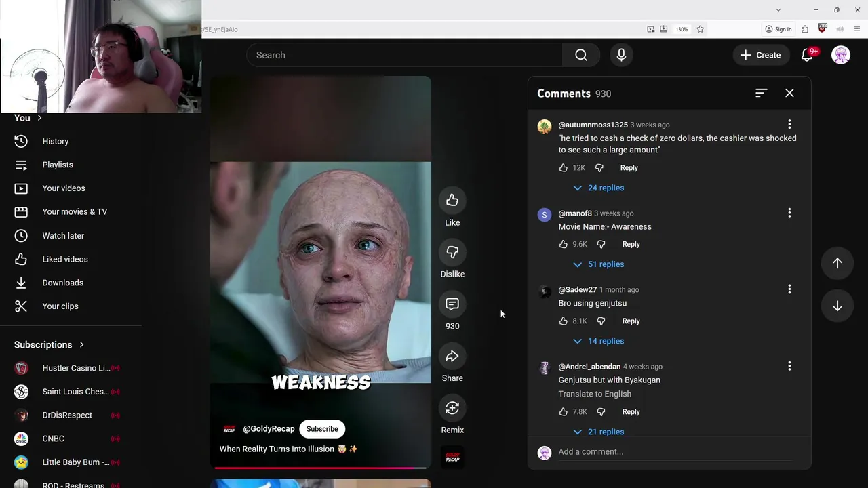This screenshot has height=488, width=868.
Task: Start voice search with microphone icon
Action: [621, 55]
